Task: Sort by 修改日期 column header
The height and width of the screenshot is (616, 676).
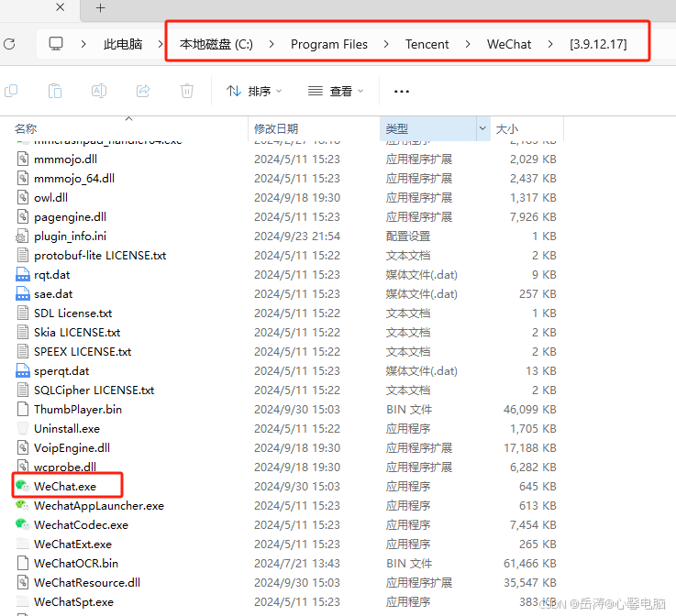Action: click(x=276, y=128)
